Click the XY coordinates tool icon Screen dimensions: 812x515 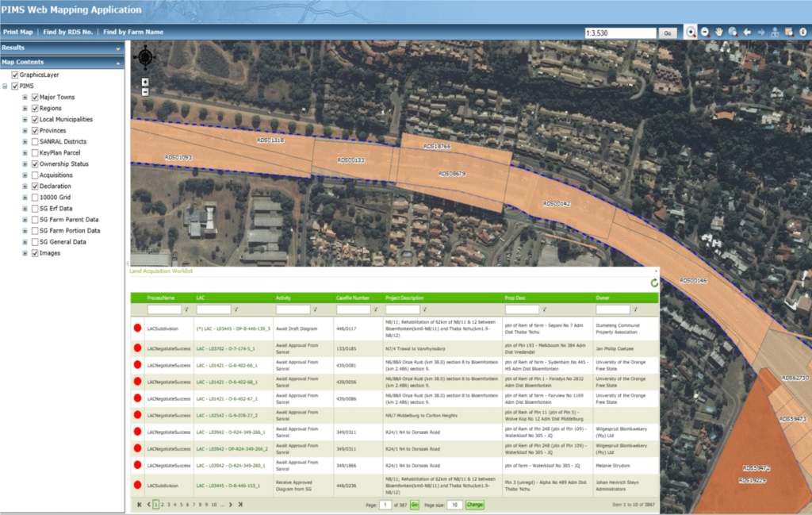[775, 32]
